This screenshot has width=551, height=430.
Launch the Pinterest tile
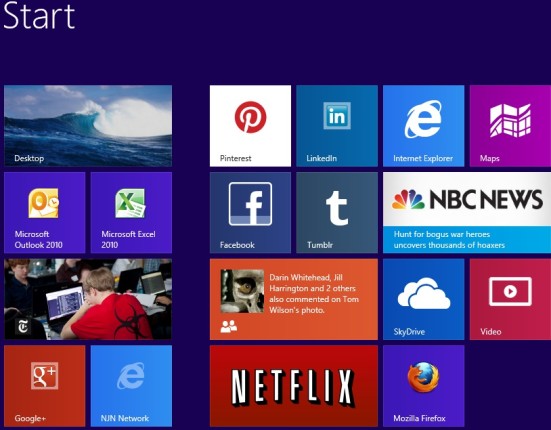pos(250,126)
